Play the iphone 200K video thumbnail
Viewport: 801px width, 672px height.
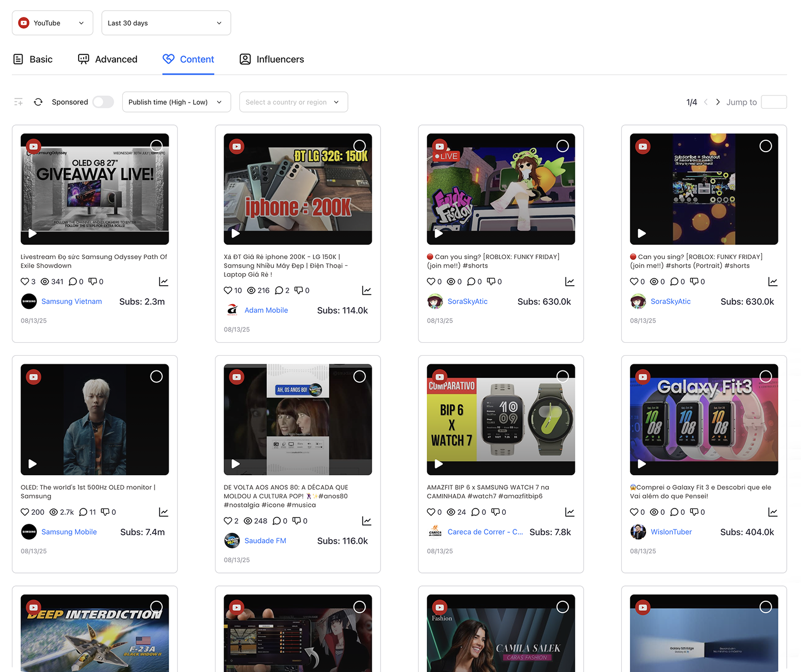[236, 233]
